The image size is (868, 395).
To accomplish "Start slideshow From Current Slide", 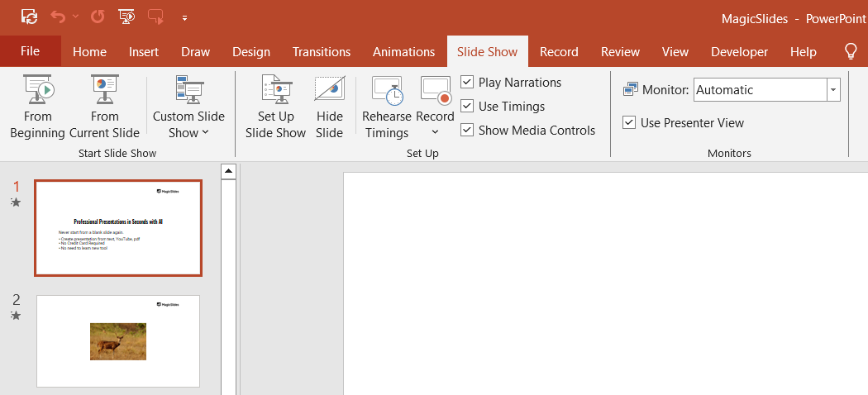I will pos(104,107).
